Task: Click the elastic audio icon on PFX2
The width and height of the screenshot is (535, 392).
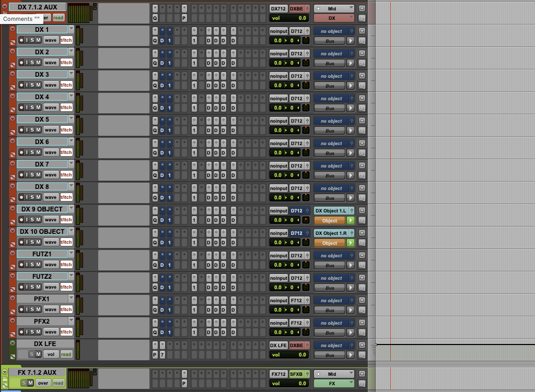Action: point(13,334)
